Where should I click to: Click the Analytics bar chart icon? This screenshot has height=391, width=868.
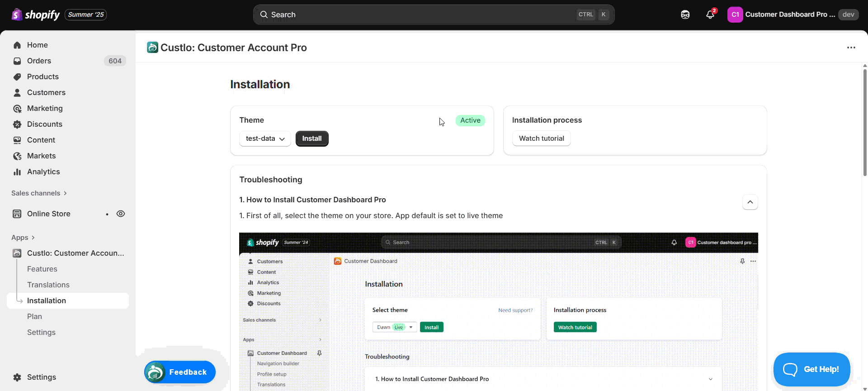coord(17,172)
